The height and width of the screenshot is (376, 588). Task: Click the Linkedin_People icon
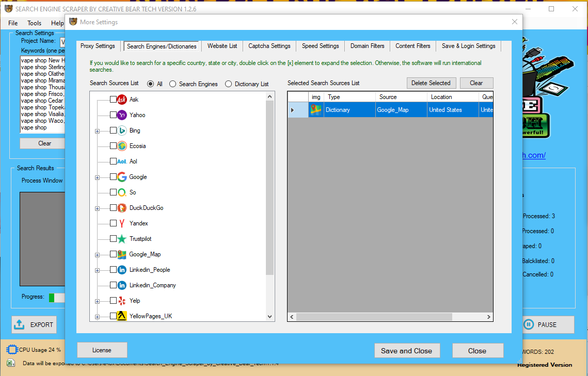tap(122, 270)
